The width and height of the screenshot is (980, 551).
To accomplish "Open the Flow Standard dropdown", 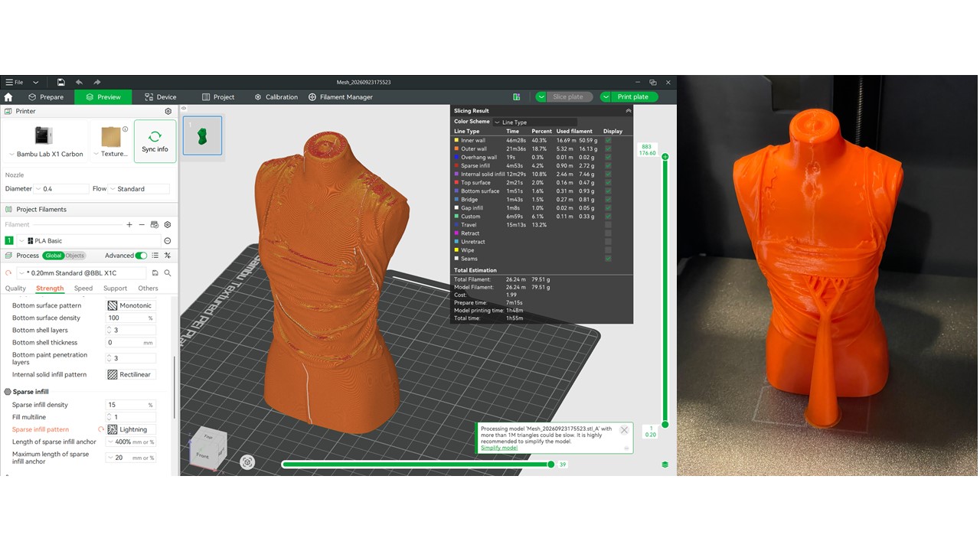I will click(139, 189).
